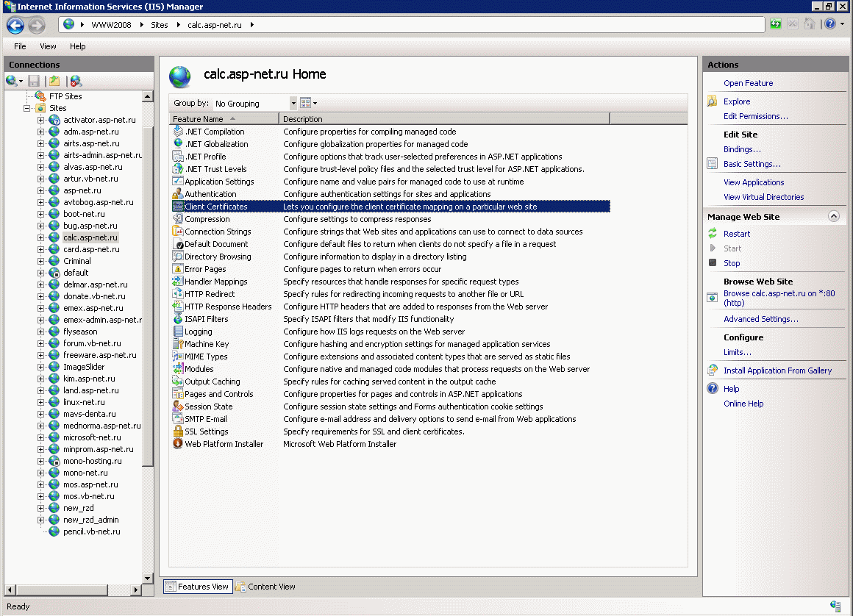Click the Up folder icon in Connections toolbar
The width and height of the screenshot is (853, 616).
click(x=54, y=81)
